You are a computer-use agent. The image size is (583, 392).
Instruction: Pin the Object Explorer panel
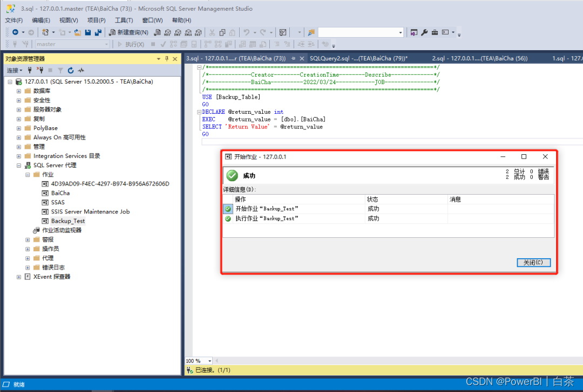[x=167, y=59]
